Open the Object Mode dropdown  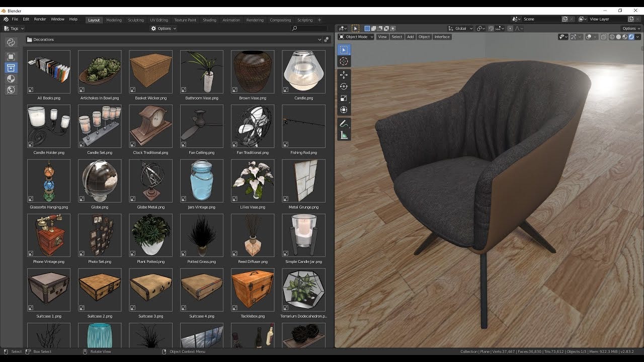point(356,37)
